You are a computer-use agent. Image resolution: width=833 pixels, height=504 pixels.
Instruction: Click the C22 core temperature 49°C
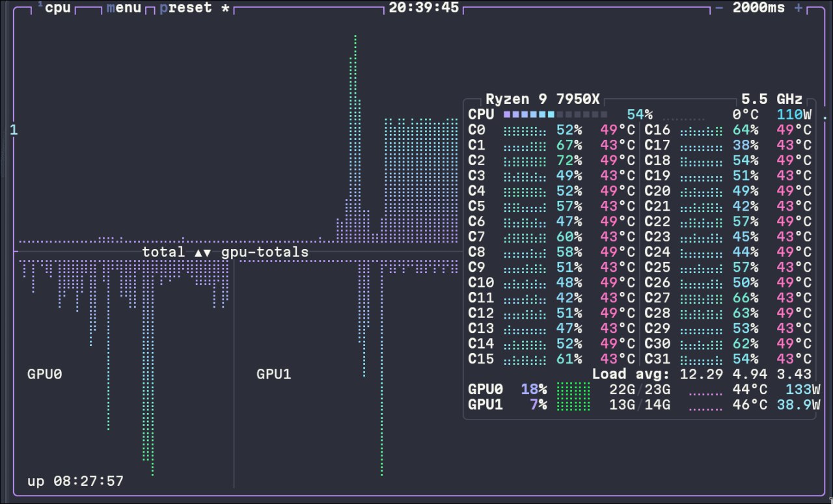(x=794, y=222)
